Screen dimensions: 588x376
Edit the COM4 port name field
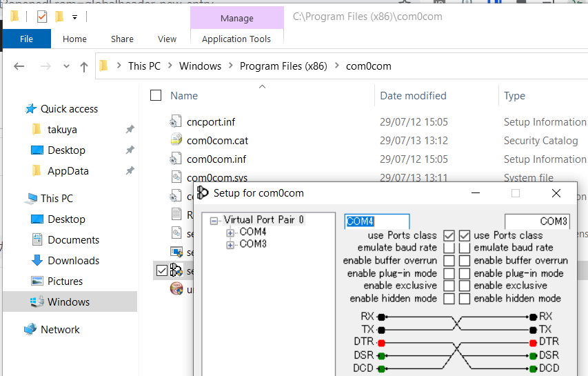tap(377, 221)
